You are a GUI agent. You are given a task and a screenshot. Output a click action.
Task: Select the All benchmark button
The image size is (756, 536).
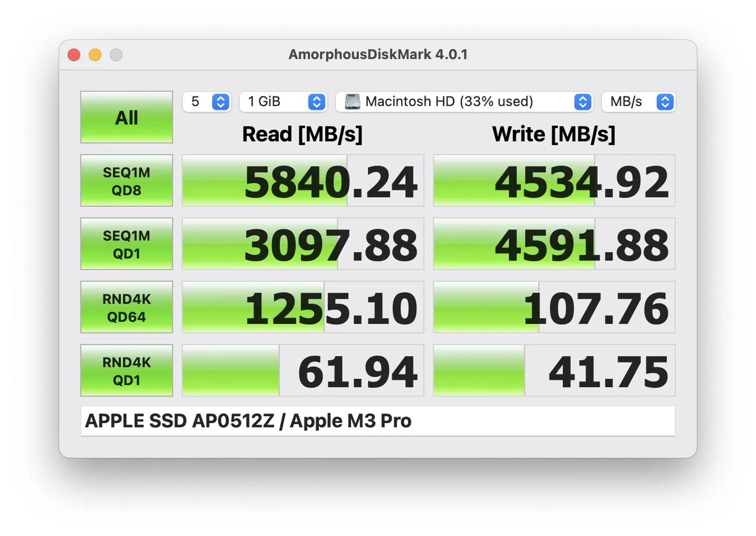tap(126, 118)
